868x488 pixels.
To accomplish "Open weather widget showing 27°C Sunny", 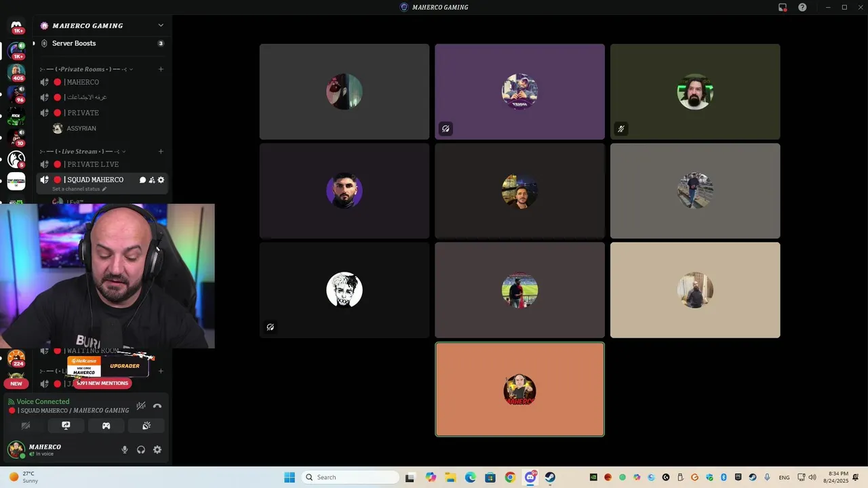I will point(24,477).
